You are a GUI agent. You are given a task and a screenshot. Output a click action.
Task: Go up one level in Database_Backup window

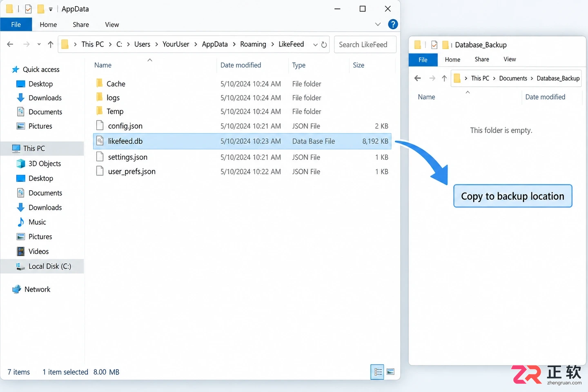click(444, 78)
